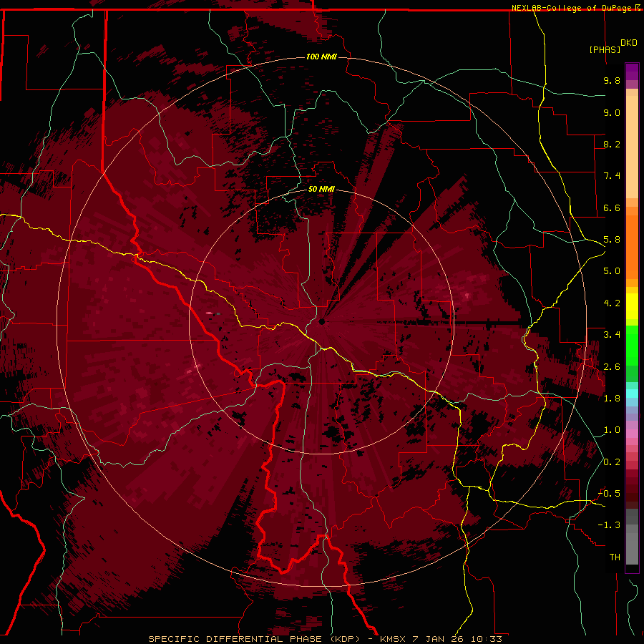644x644 pixels.
Task: Click the DKD legend title
Action: (629, 42)
